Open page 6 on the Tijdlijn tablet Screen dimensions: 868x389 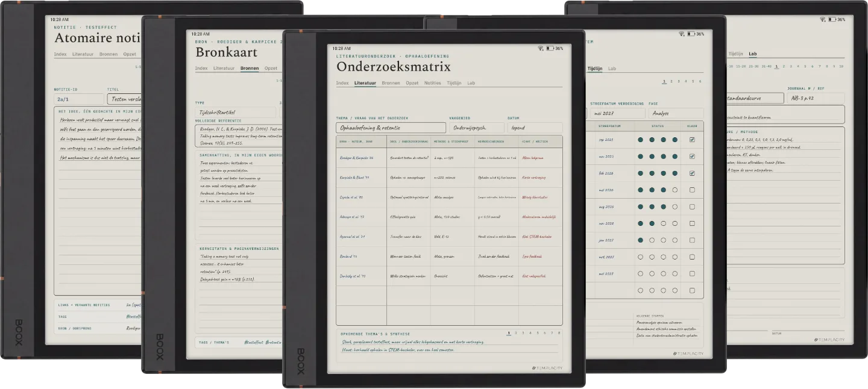point(700,81)
